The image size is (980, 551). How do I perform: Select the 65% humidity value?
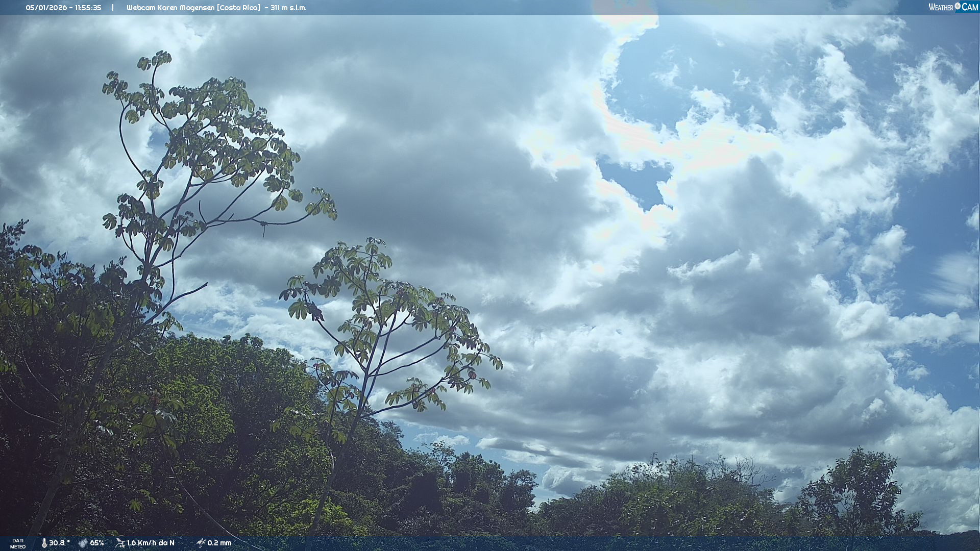click(x=97, y=543)
